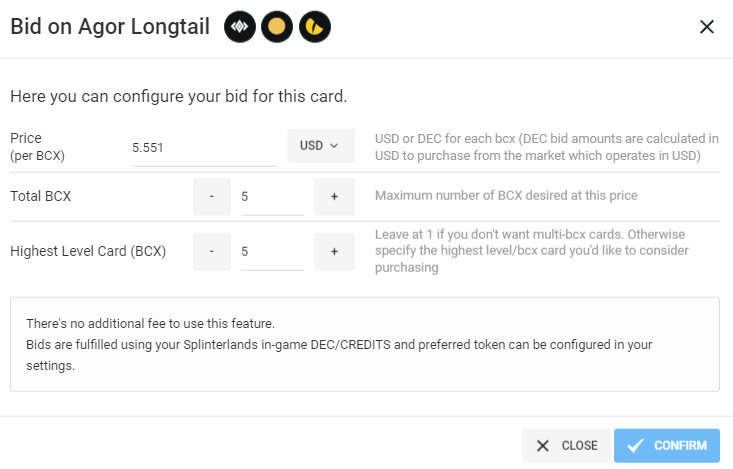Click the no additional fee info box
This screenshot has width=733, height=469.
coord(365,344)
